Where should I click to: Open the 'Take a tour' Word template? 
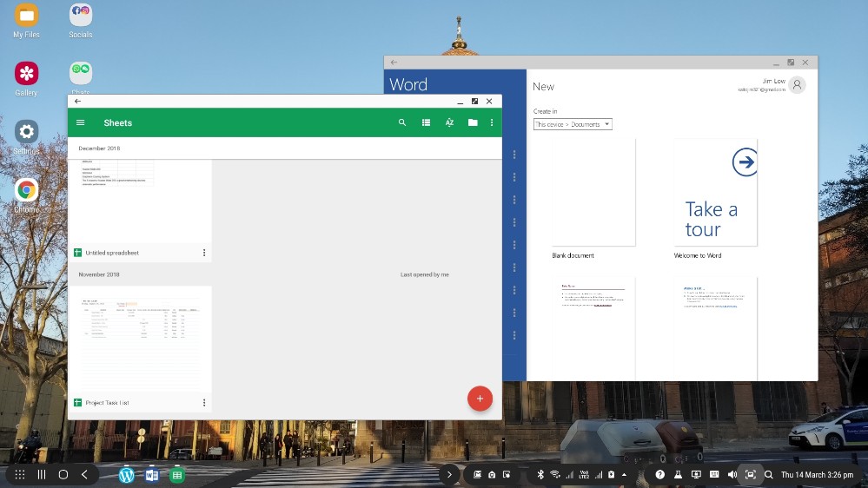click(x=715, y=193)
